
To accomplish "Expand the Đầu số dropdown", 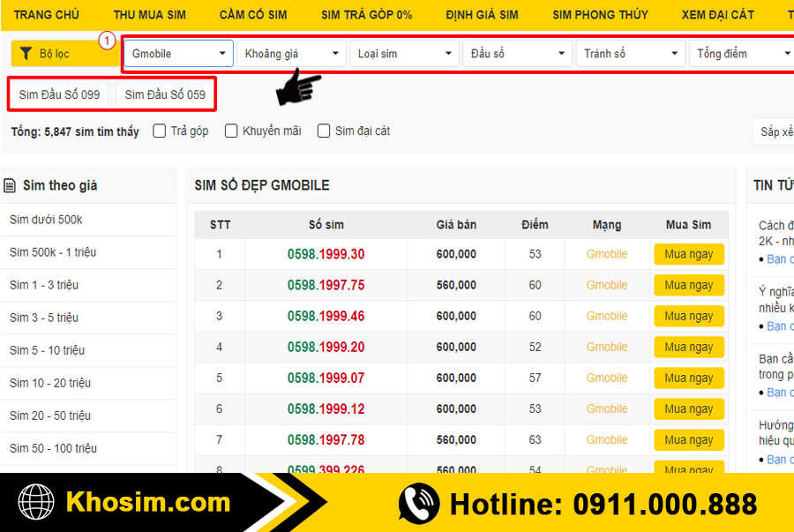I will [517, 54].
